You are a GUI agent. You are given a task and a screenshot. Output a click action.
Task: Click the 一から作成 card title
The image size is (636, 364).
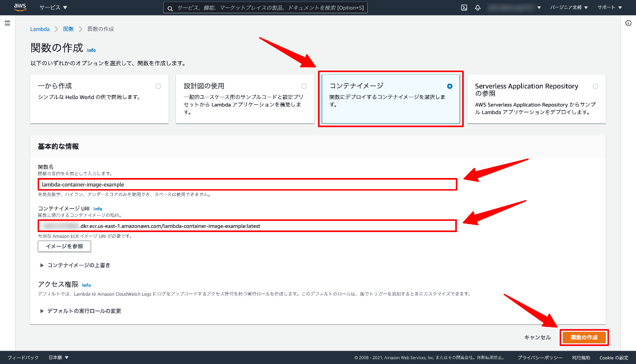[55, 85]
